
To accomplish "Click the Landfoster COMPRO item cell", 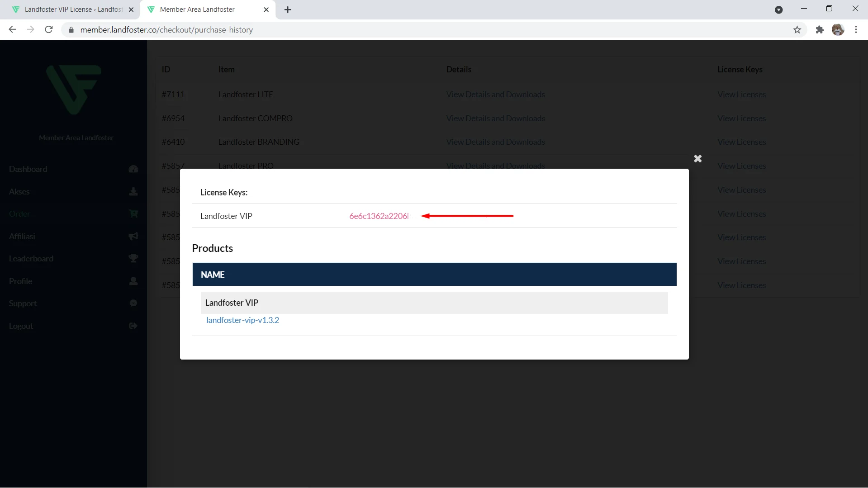I will 255,118.
